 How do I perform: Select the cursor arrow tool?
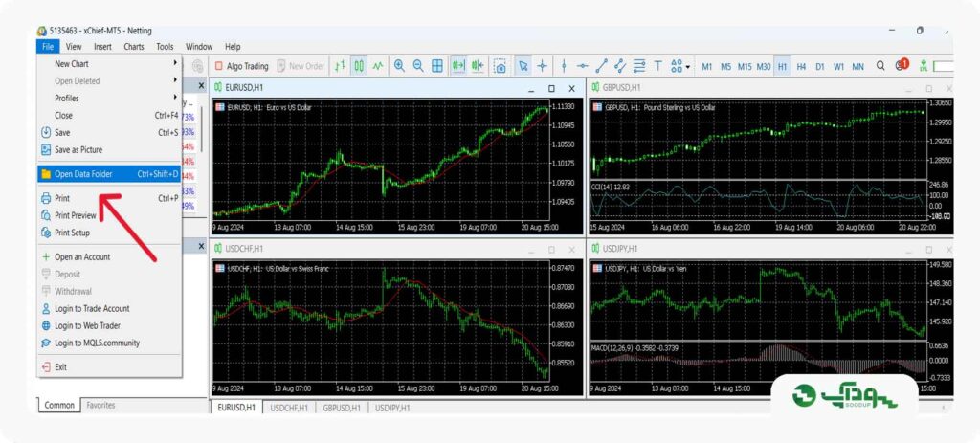pos(523,66)
